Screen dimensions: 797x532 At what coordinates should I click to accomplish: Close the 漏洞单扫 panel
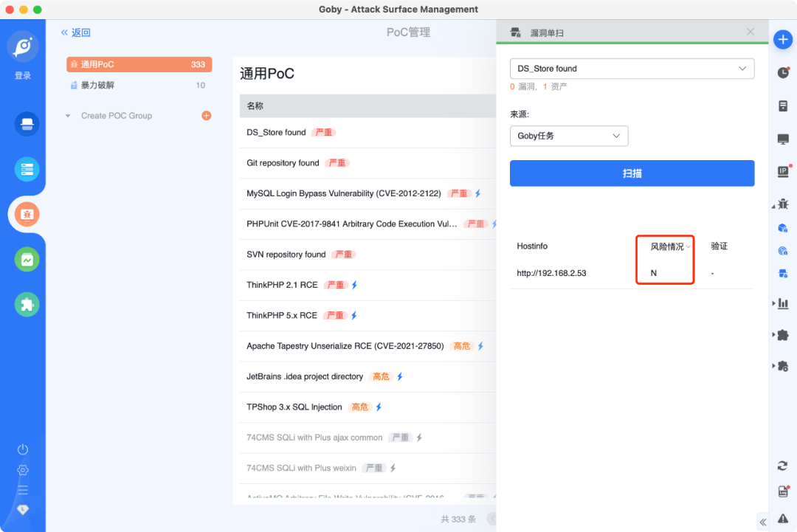pos(751,32)
